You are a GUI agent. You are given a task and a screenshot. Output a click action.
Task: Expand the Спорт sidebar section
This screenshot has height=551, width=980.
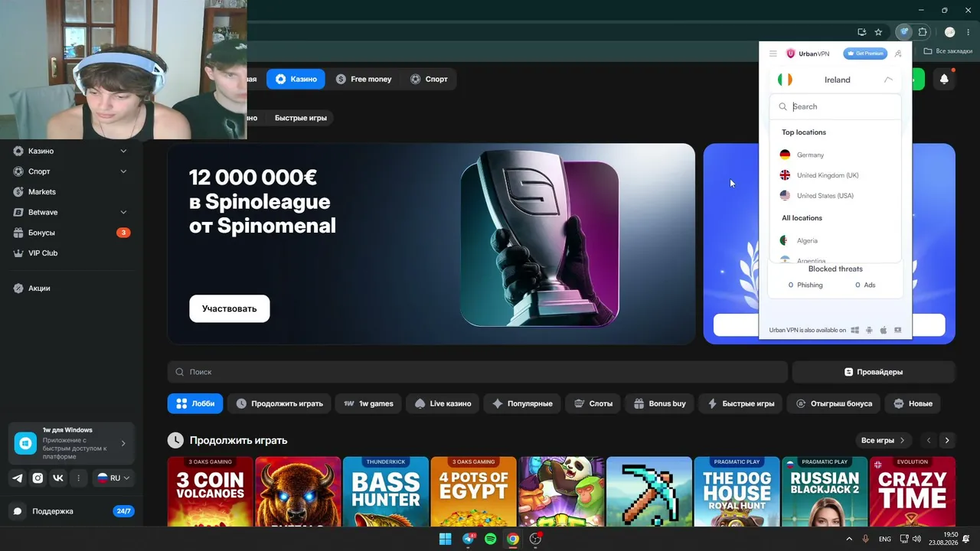coord(123,171)
